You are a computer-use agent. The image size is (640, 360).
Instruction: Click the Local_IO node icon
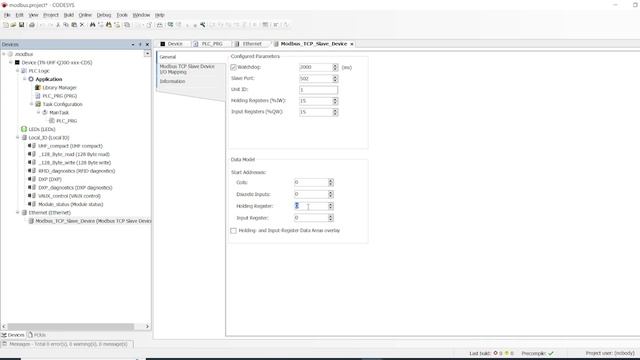(x=24, y=138)
